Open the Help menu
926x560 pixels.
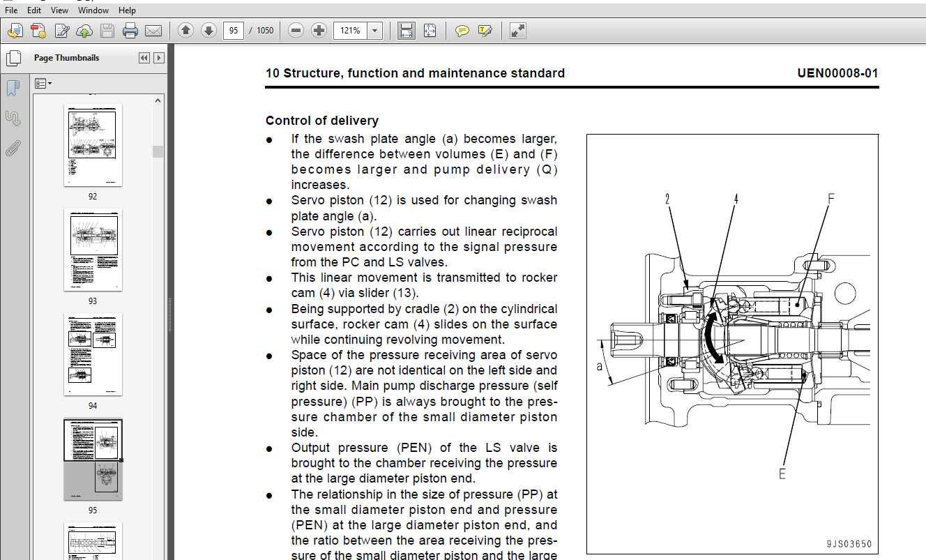[127, 10]
